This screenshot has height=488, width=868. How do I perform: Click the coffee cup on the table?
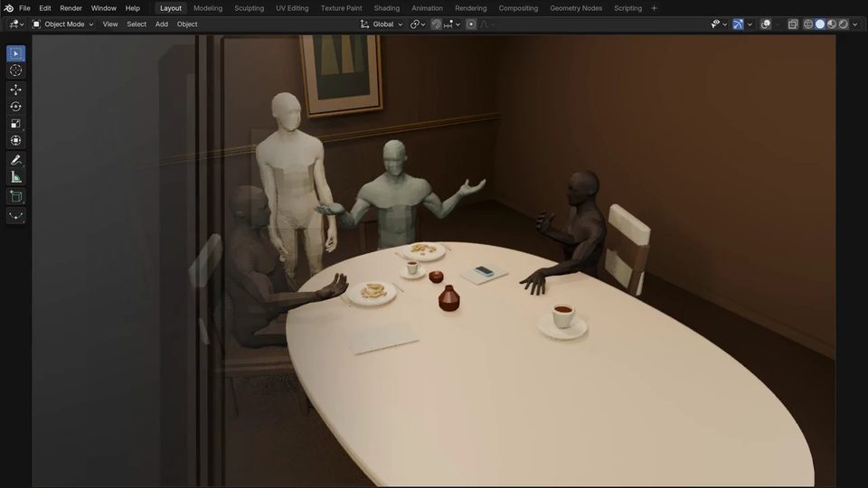pyautogui.click(x=563, y=317)
